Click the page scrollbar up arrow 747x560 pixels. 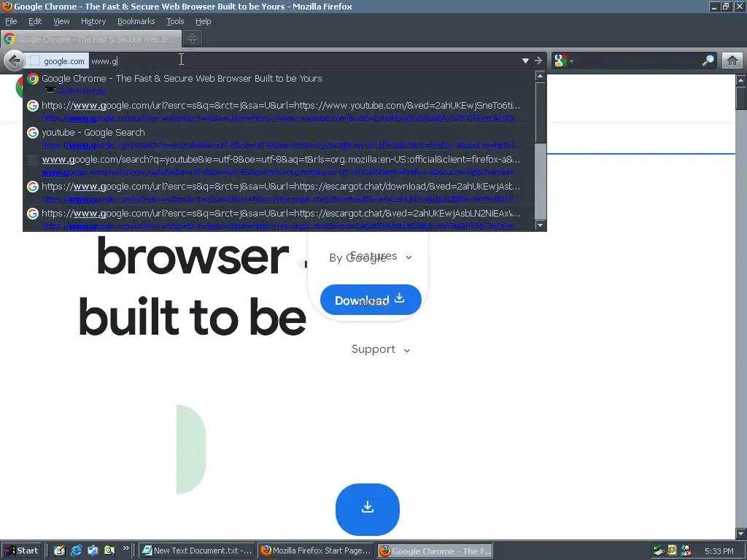click(x=741, y=80)
